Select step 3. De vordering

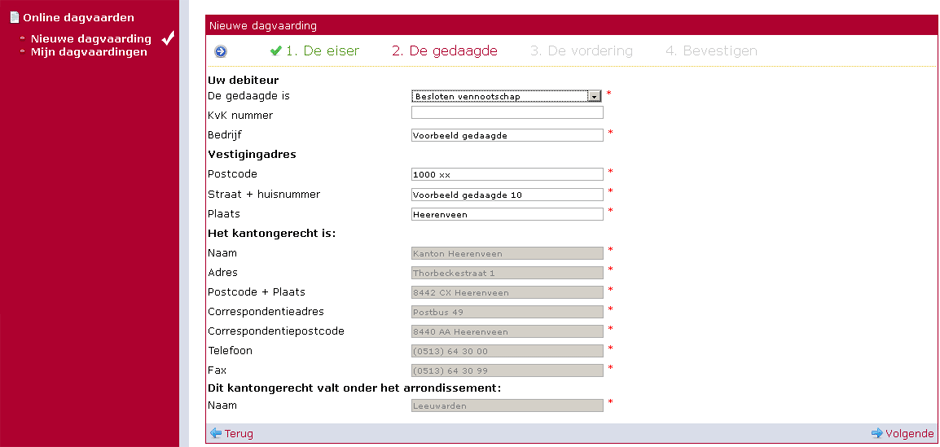[582, 51]
